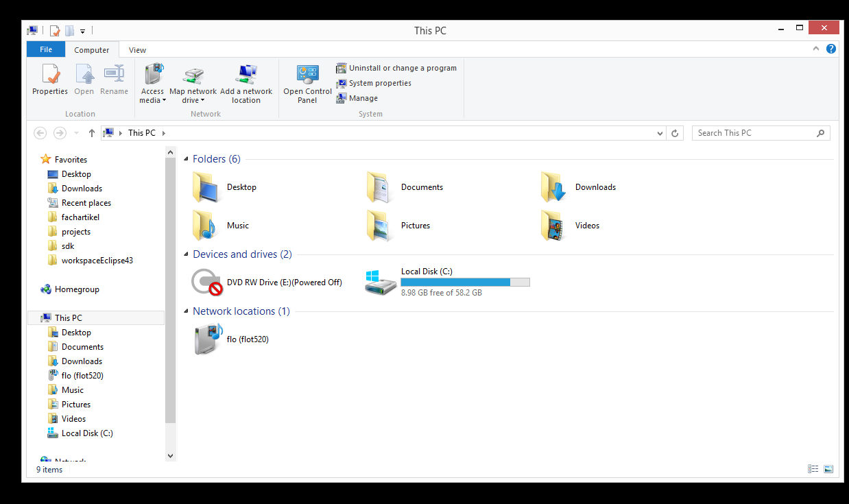849x504 pixels.
Task: Open the Downloads folder icon
Action: 554,187
